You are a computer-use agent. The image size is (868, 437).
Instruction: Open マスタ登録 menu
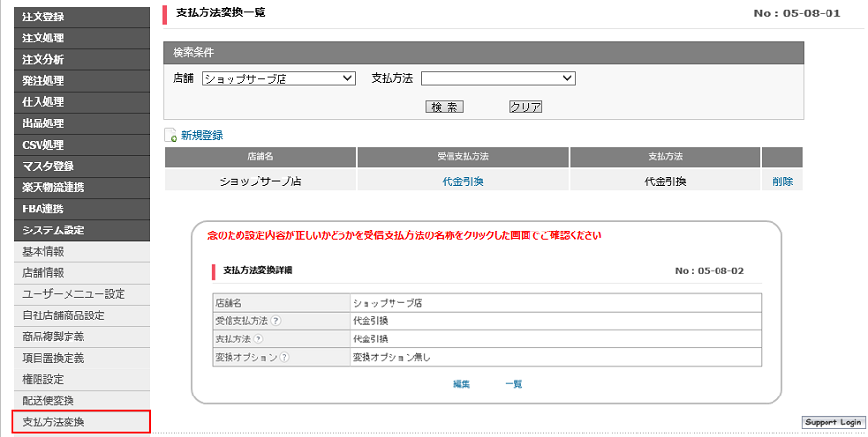click(82, 166)
